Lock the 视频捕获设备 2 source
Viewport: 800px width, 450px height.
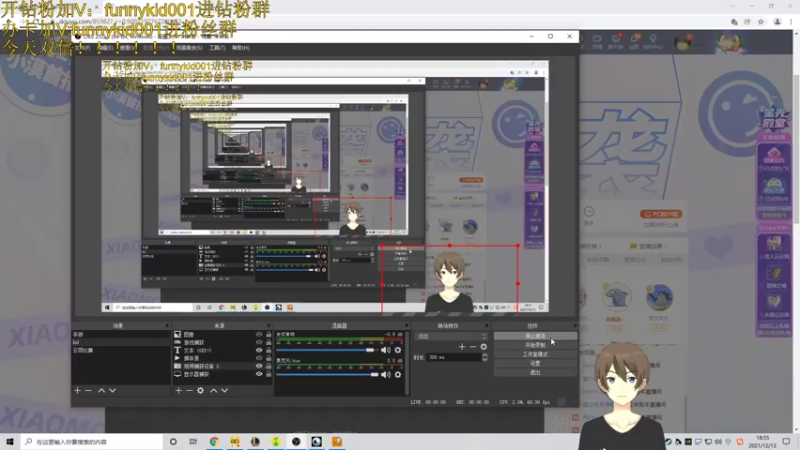(x=268, y=366)
